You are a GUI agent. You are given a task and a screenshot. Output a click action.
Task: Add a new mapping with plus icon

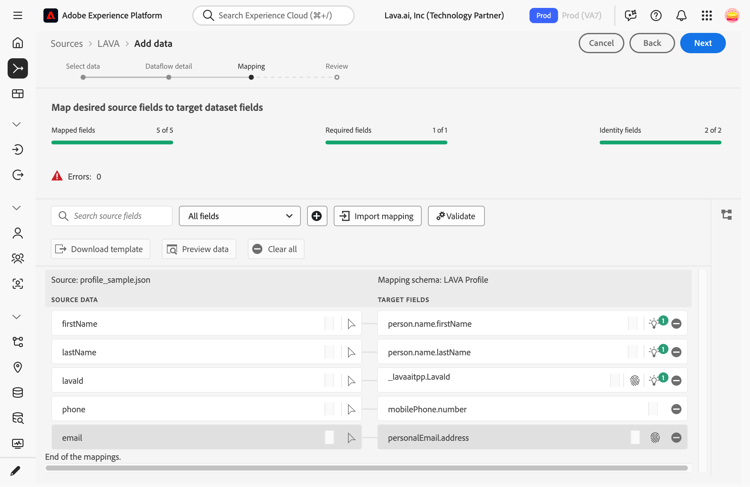click(317, 216)
